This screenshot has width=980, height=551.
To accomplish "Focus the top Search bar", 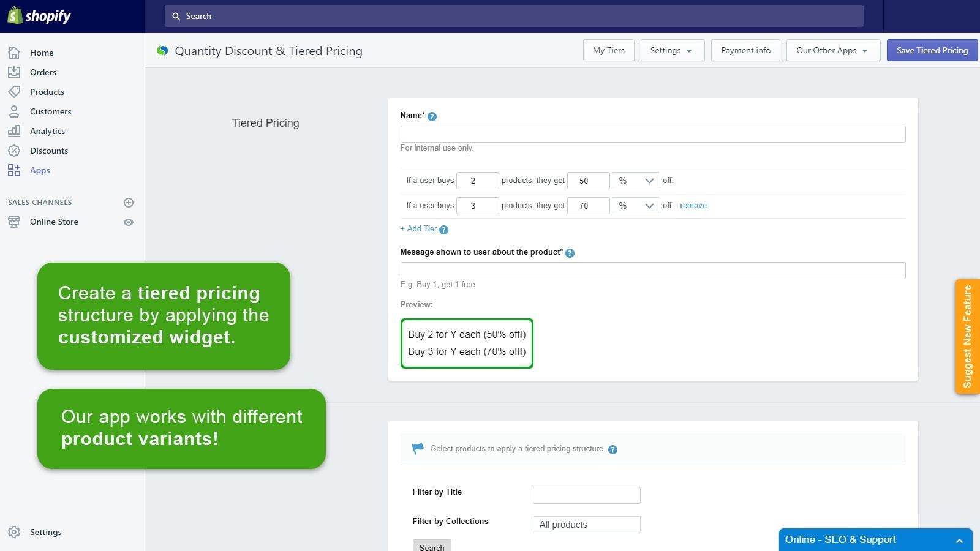I will click(514, 16).
